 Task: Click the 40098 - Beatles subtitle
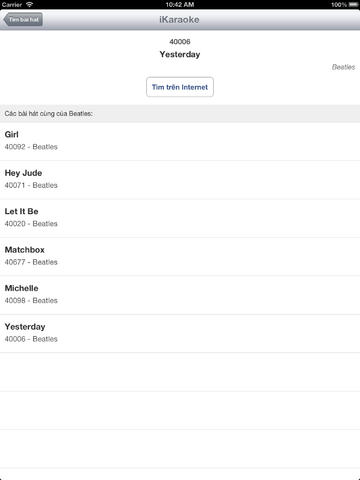[x=31, y=300]
